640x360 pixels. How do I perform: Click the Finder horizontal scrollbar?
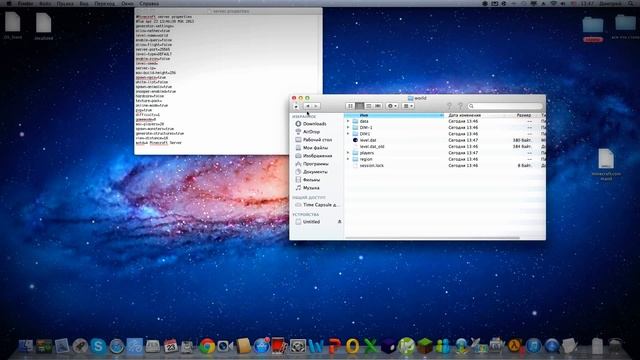coord(433,238)
